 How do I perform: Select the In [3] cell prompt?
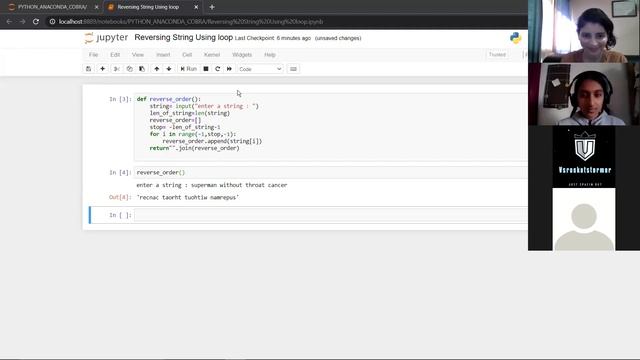pos(120,99)
